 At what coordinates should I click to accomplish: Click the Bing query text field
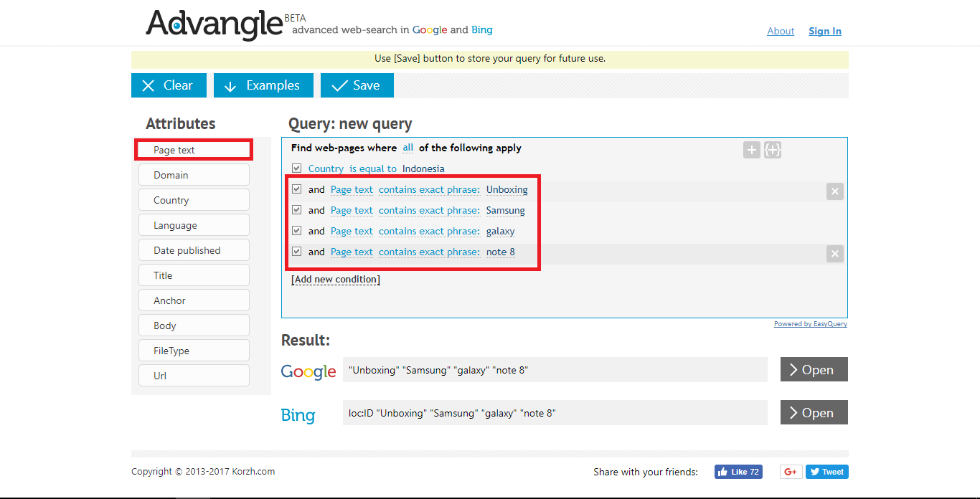pyautogui.click(x=555, y=413)
